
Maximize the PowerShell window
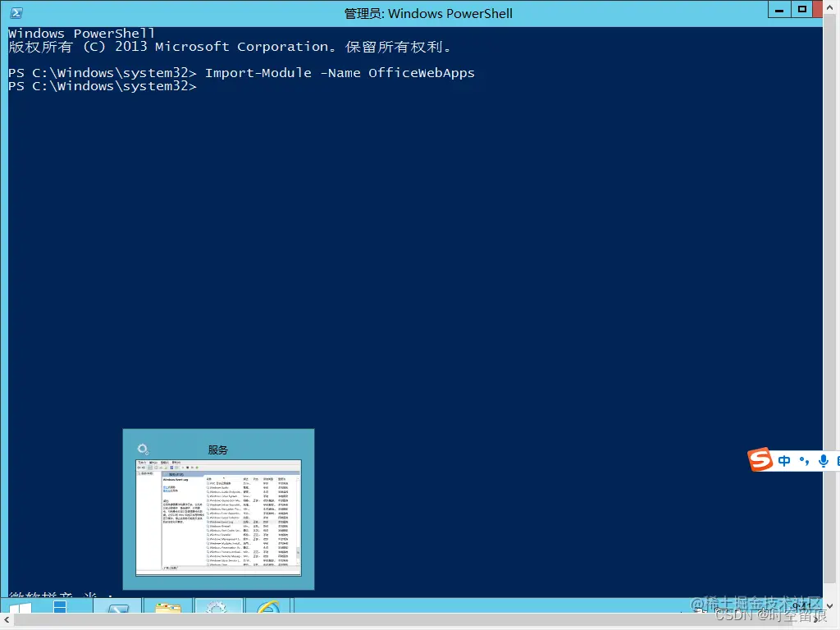coord(802,10)
